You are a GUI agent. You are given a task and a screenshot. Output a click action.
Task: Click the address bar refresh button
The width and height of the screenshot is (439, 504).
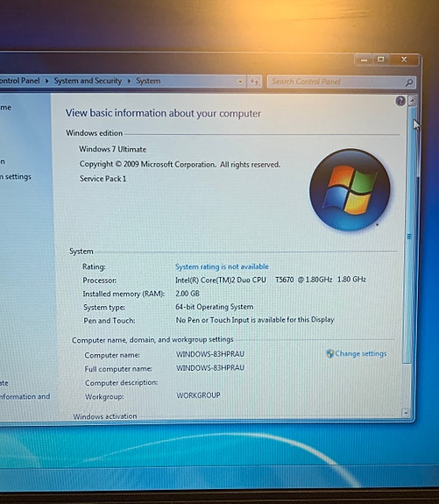(x=254, y=82)
